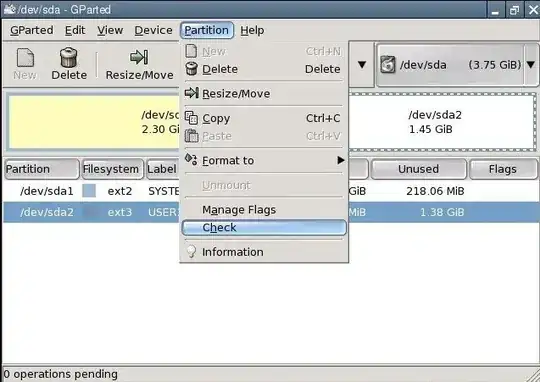Select Manage Flags menu entry
540x382 pixels.
(x=264, y=210)
